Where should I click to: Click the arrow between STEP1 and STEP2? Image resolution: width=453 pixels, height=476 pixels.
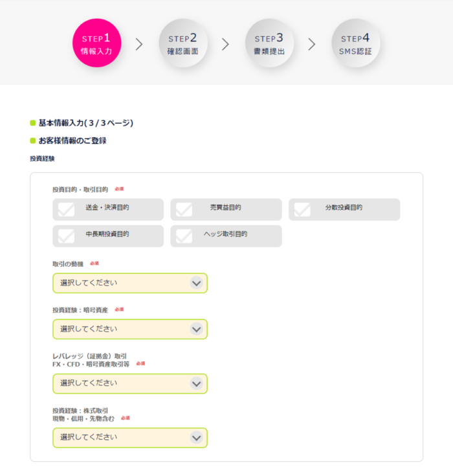pyautogui.click(x=139, y=44)
